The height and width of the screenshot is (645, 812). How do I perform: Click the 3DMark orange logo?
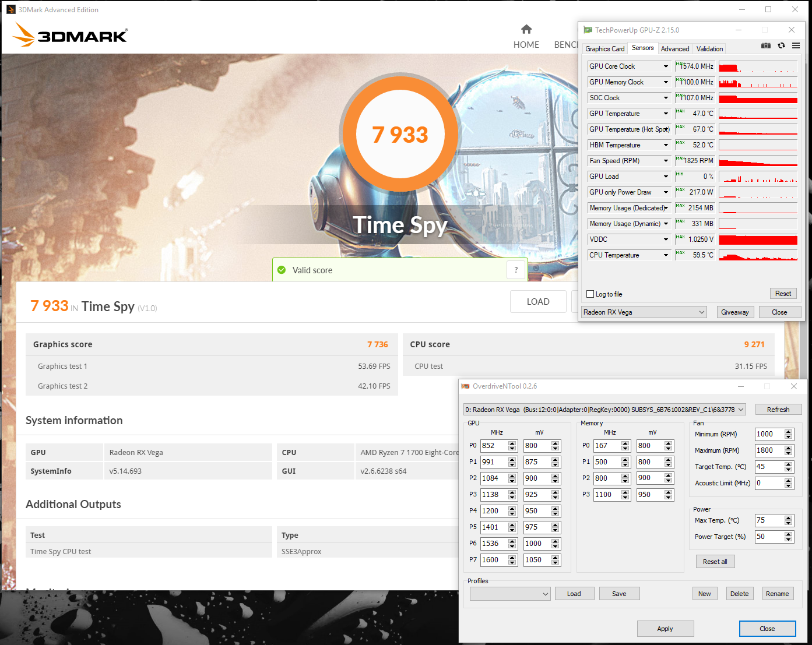point(69,35)
